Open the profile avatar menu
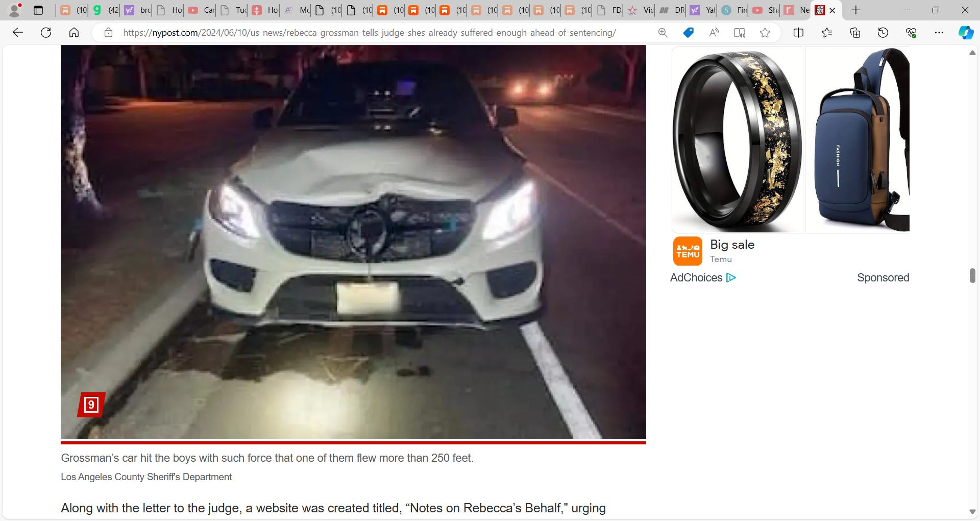Screen dimensions: 980x521 pos(15,10)
